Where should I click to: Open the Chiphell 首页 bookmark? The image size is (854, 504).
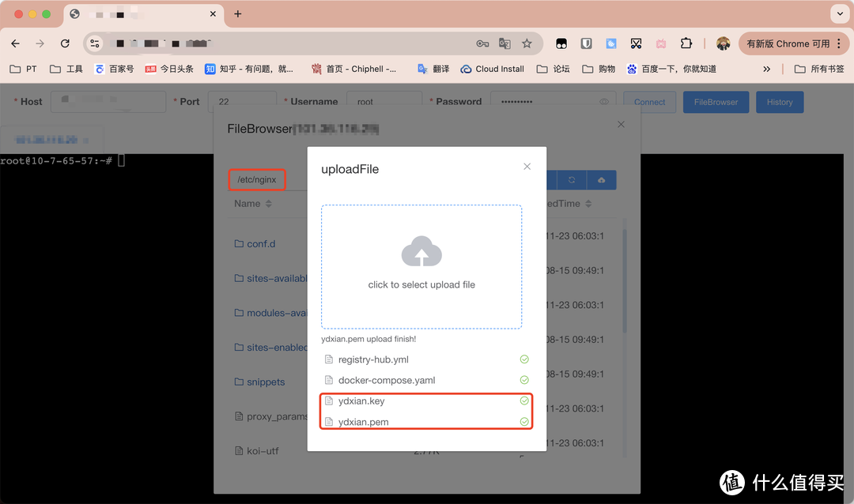[353, 70]
